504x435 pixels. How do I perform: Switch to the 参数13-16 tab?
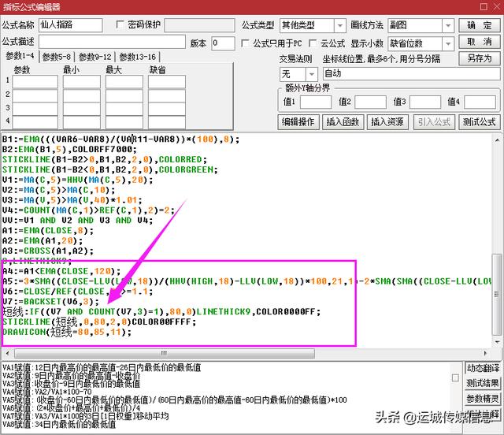pyautogui.click(x=138, y=57)
